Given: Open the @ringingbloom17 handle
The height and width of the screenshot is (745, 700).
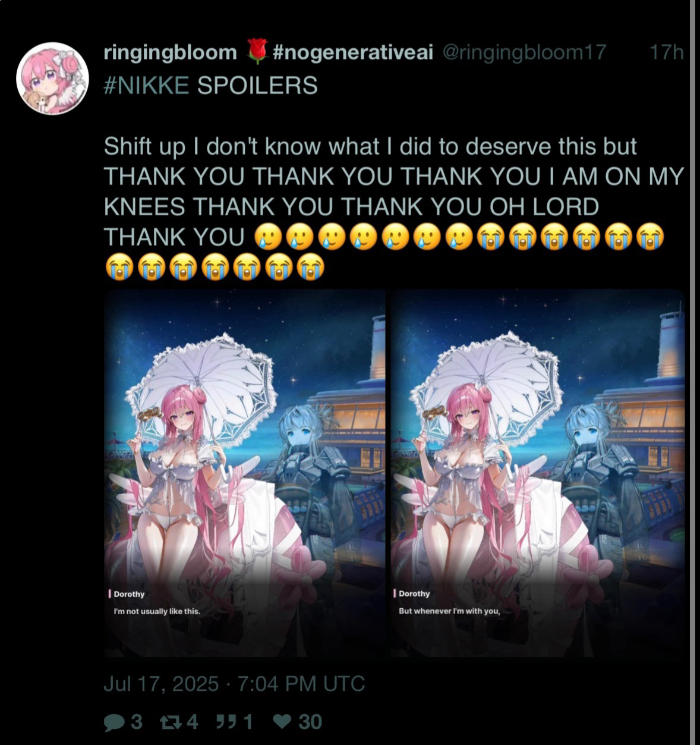Looking at the screenshot, I should 524,52.
